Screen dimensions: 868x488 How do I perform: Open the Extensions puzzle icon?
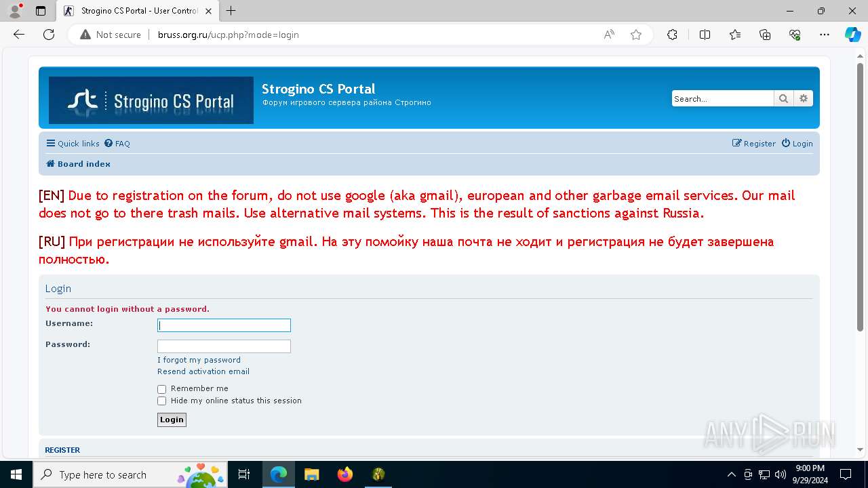coord(672,35)
